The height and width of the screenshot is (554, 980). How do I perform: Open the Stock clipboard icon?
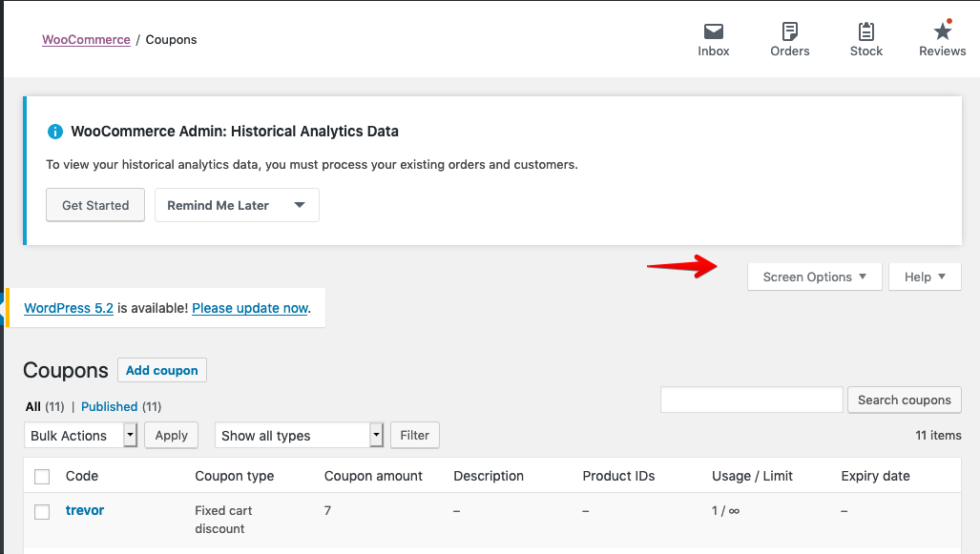[865, 31]
